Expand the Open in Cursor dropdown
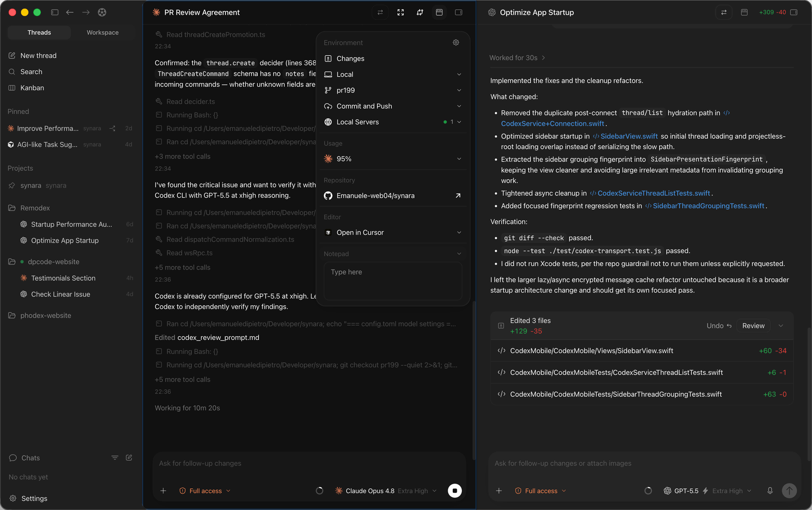Image resolution: width=812 pixels, height=510 pixels. click(x=393, y=233)
